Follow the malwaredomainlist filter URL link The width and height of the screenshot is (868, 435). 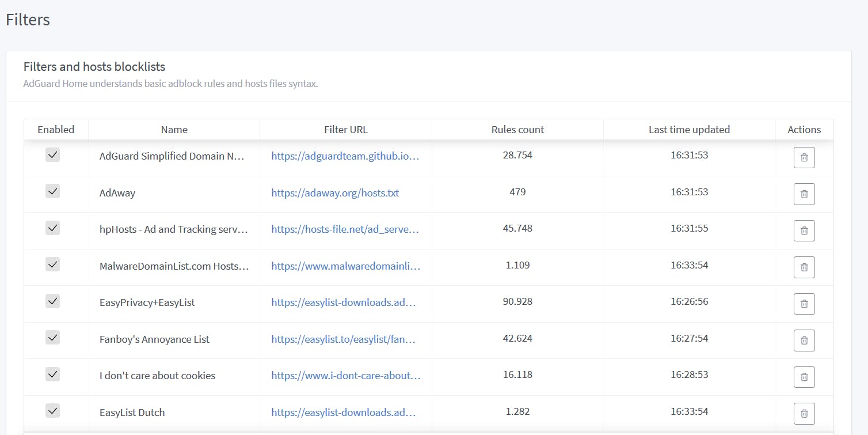345,266
